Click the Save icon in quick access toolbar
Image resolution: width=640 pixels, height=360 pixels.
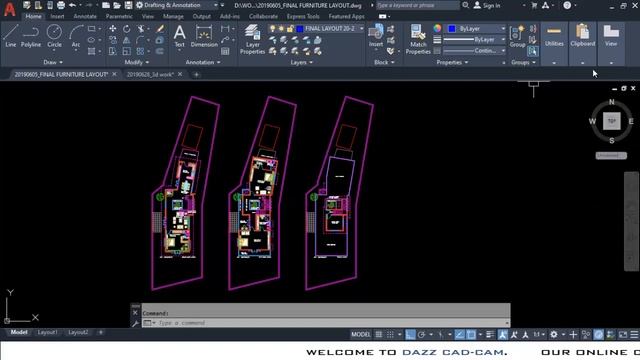coord(128,5)
